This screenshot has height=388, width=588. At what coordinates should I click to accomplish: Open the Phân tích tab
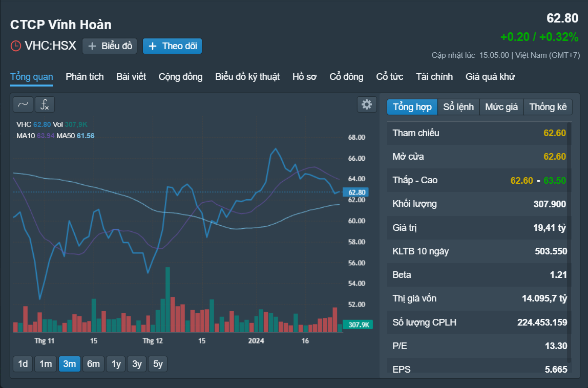coord(85,77)
